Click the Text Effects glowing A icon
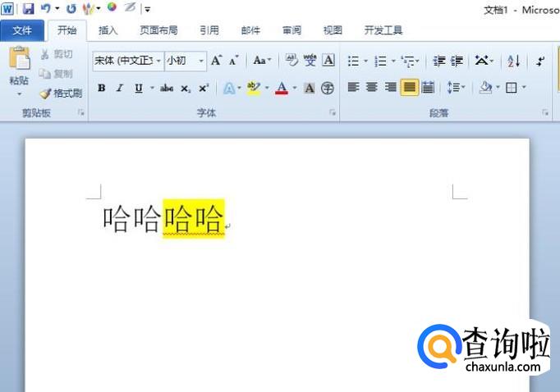This screenshot has width=560, height=392. tap(229, 88)
